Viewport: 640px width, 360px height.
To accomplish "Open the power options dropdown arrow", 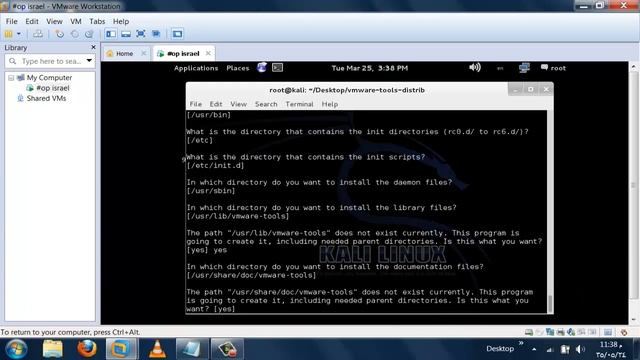I will 19,34.
